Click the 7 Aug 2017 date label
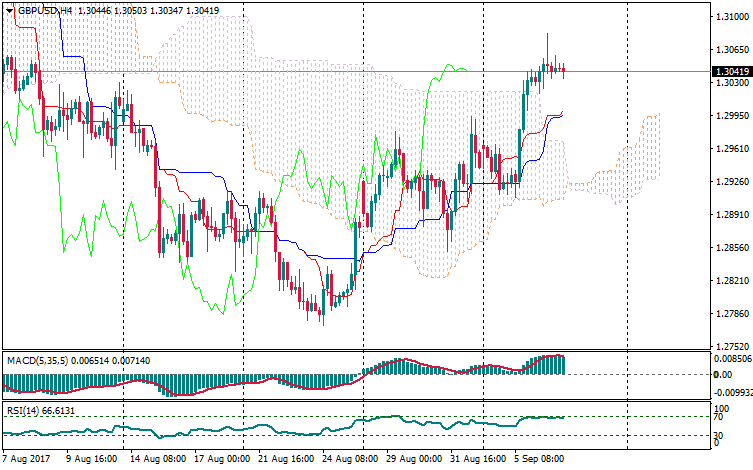This screenshot has width=753, height=470. tap(26, 459)
